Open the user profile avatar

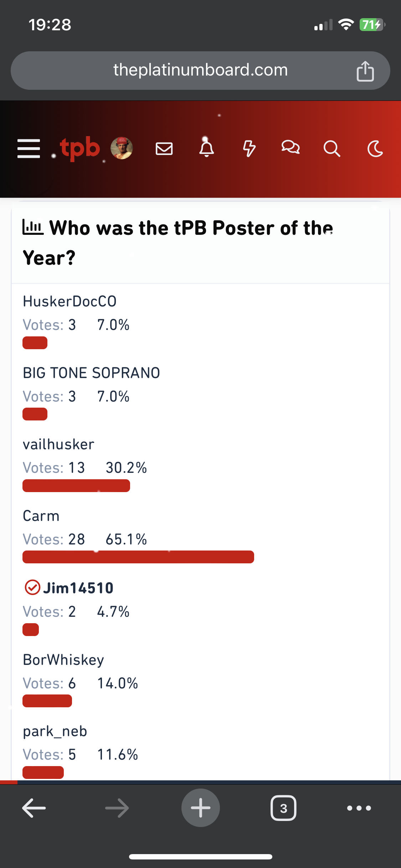pyautogui.click(x=122, y=148)
